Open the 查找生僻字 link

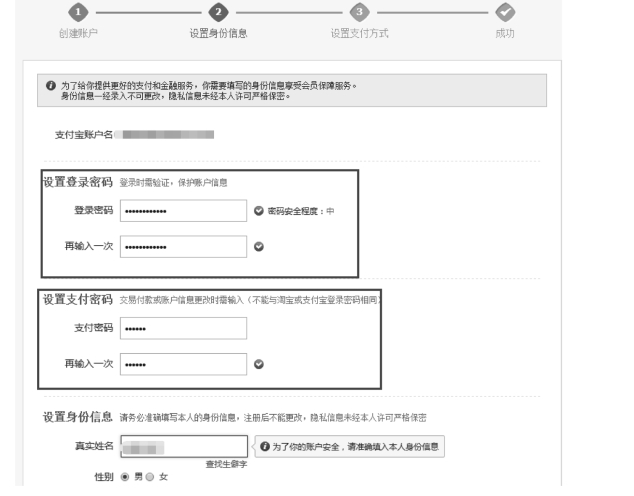(x=226, y=464)
